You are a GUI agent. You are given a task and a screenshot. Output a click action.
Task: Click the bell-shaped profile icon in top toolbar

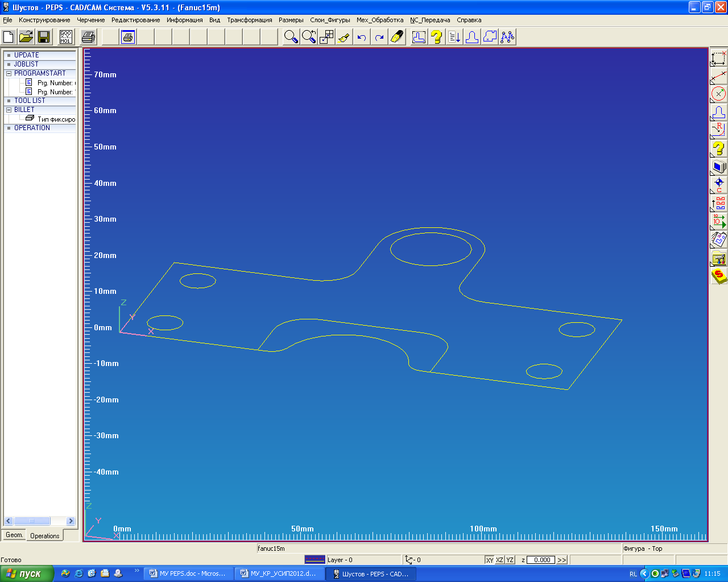coord(471,37)
